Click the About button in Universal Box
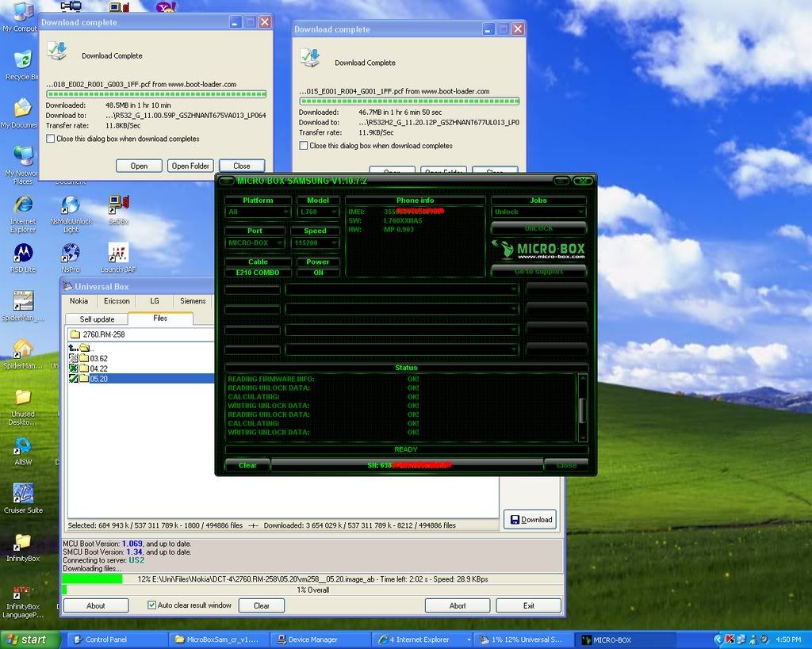The image size is (812, 649). [x=96, y=605]
